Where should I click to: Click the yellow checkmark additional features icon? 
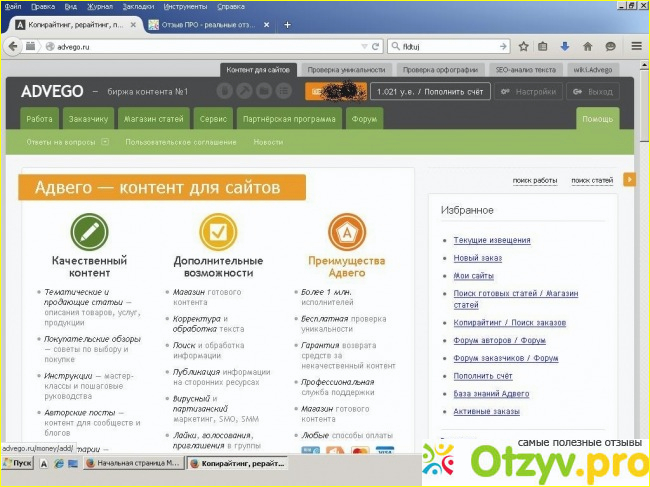tap(218, 232)
